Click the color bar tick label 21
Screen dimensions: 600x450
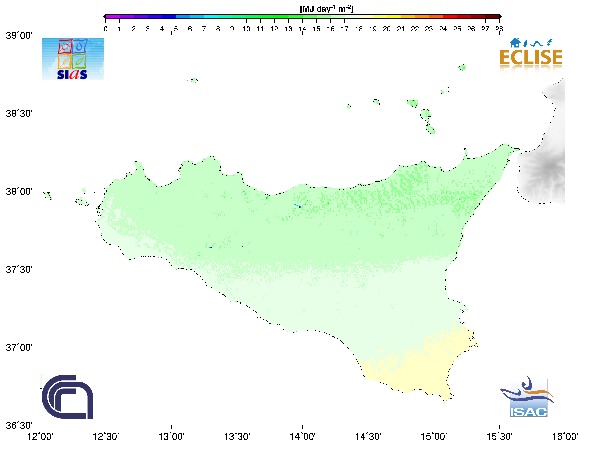point(401,29)
